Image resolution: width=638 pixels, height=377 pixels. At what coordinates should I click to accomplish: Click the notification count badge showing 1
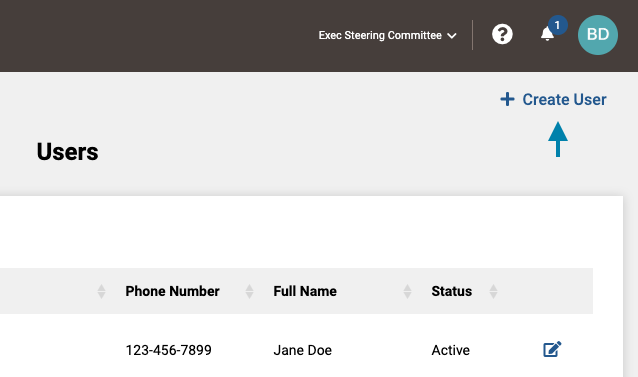click(557, 25)
